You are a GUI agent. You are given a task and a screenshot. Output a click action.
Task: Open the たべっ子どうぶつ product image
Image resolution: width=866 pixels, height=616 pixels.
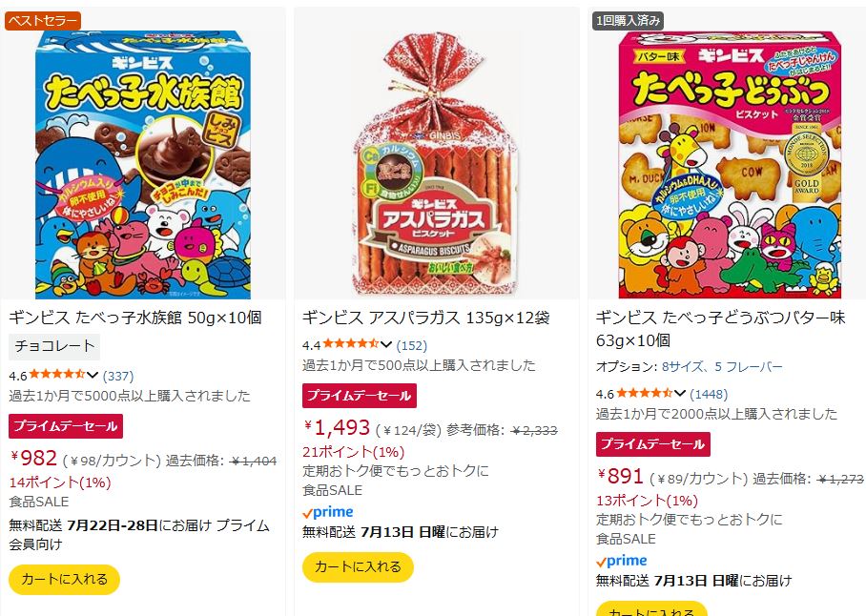tap(731, 164)
